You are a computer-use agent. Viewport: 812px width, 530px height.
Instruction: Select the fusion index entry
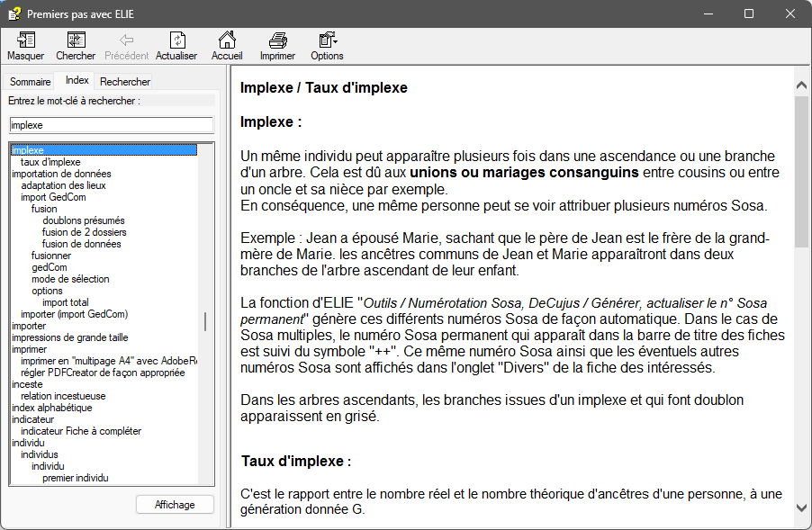pos(44,209)
